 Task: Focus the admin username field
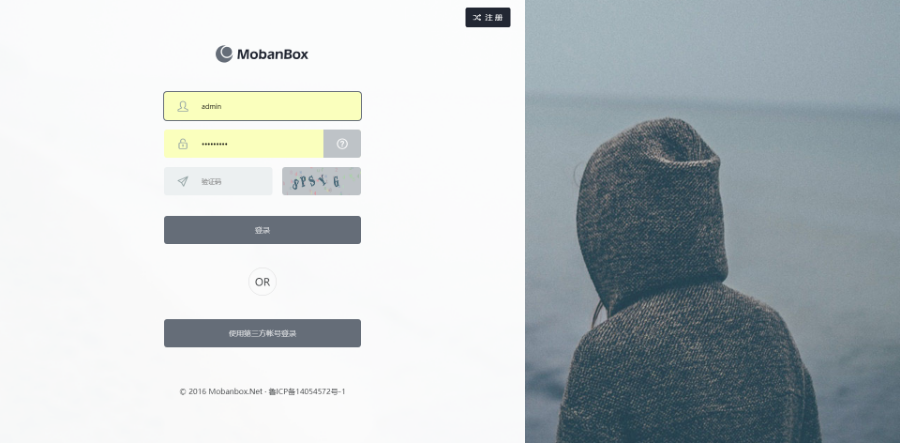[x=262, y=106]
